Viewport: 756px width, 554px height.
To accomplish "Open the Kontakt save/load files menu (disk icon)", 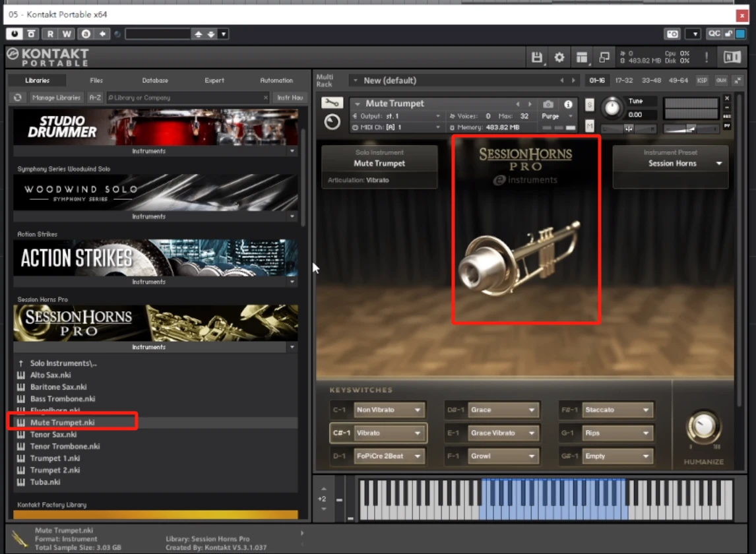I will coord(536,57).
